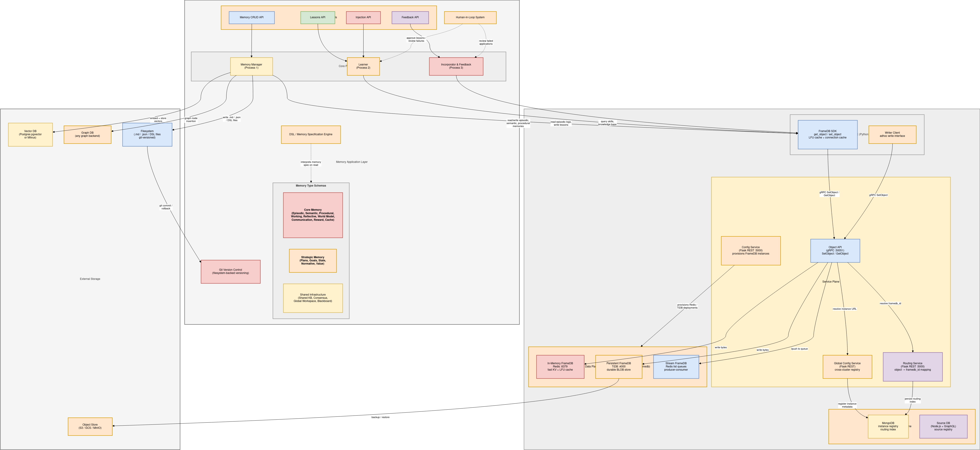The height and width of the screenshot is (450, 980).
Task: Select the 'backup / restore' edge label
Action: pos(380,417)
